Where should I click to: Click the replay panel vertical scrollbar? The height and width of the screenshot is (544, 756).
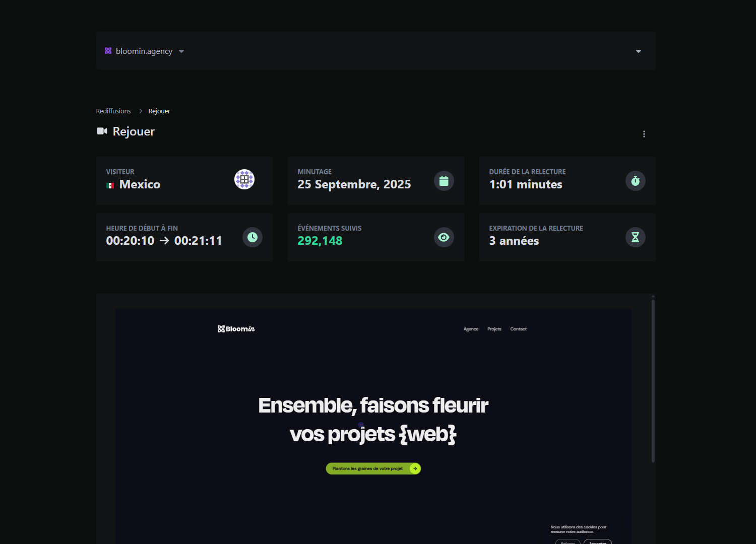[653, 380]
